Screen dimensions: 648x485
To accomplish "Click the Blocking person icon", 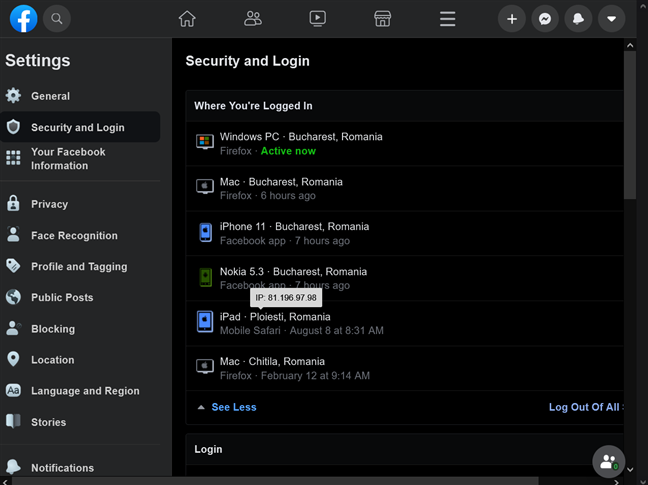I will pyautogui.click(x=14, y=328).
